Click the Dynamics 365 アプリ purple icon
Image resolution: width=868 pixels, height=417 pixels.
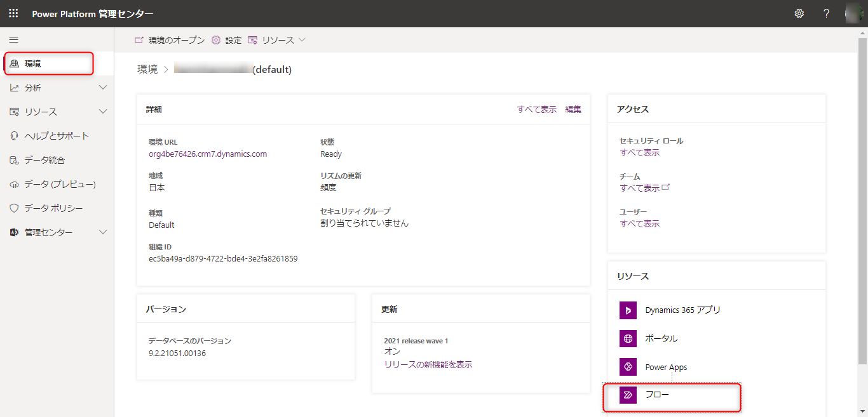pos(628,310)
